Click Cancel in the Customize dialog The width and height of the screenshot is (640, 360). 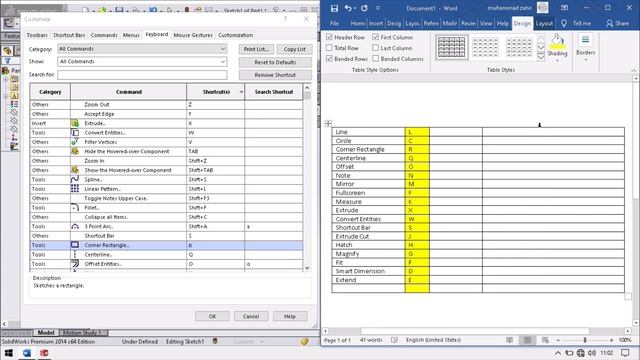pyautogui.click(x=251, y=316)
